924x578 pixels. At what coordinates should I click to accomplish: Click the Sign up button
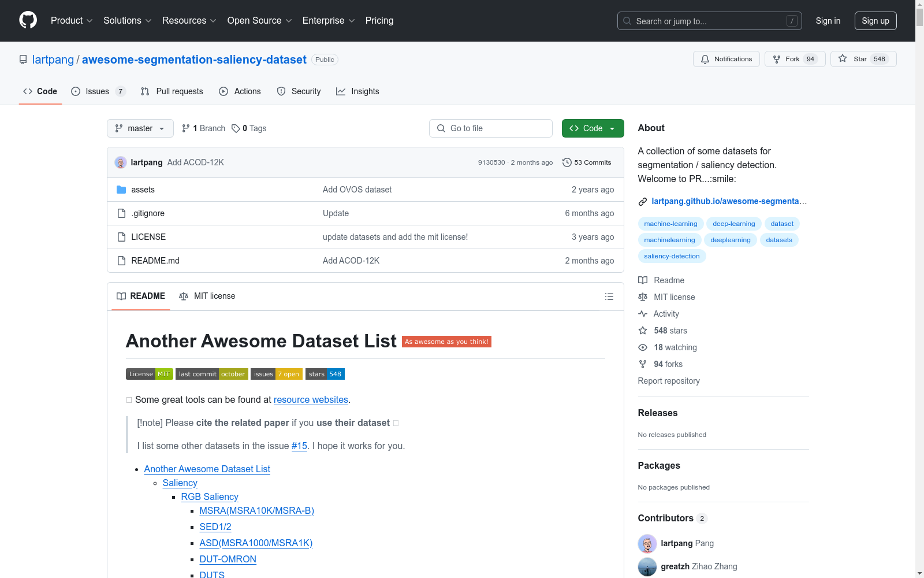click(875, 21)
